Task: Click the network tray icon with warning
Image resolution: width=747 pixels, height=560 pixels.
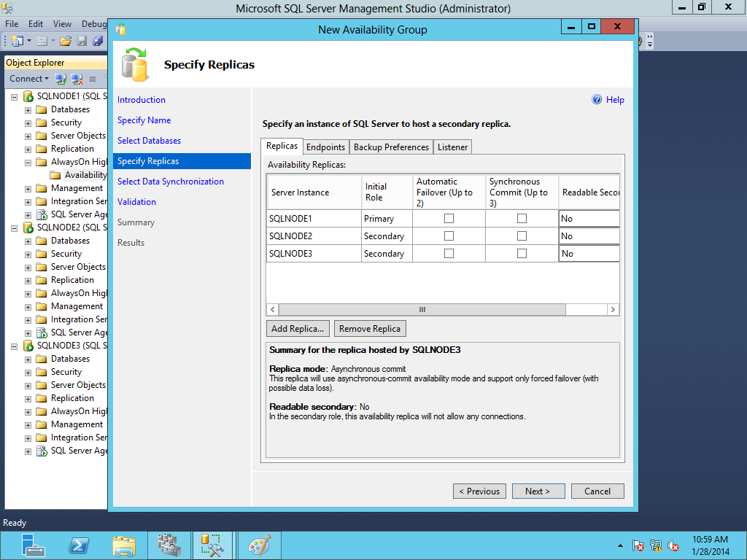Action: pos(656,545)
